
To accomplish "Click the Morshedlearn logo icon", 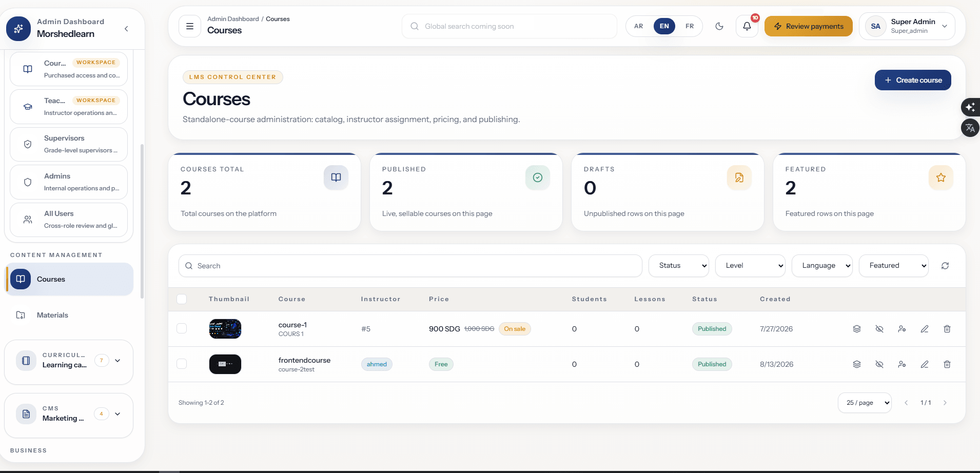I will (x=18, y=29).
